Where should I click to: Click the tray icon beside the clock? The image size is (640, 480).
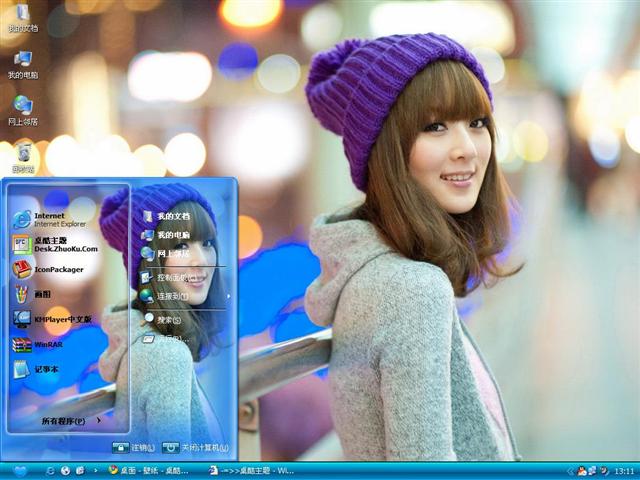604,471
